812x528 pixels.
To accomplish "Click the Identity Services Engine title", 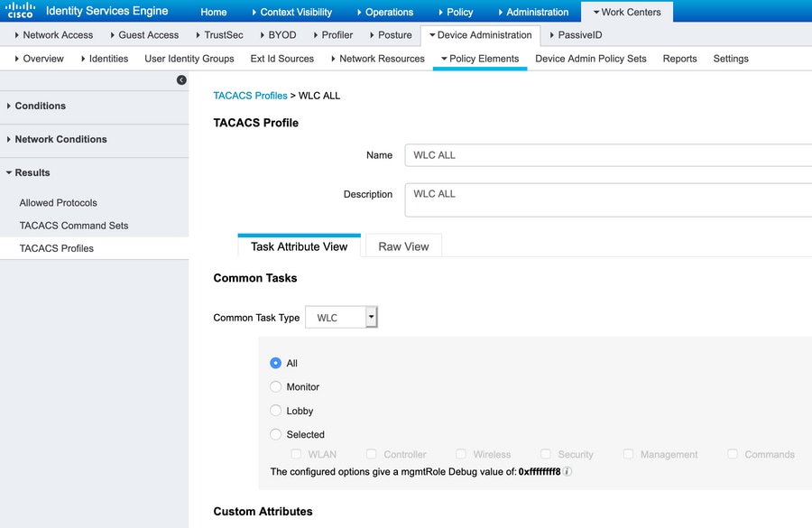I will pyautogui.click(x=106, y=11).
